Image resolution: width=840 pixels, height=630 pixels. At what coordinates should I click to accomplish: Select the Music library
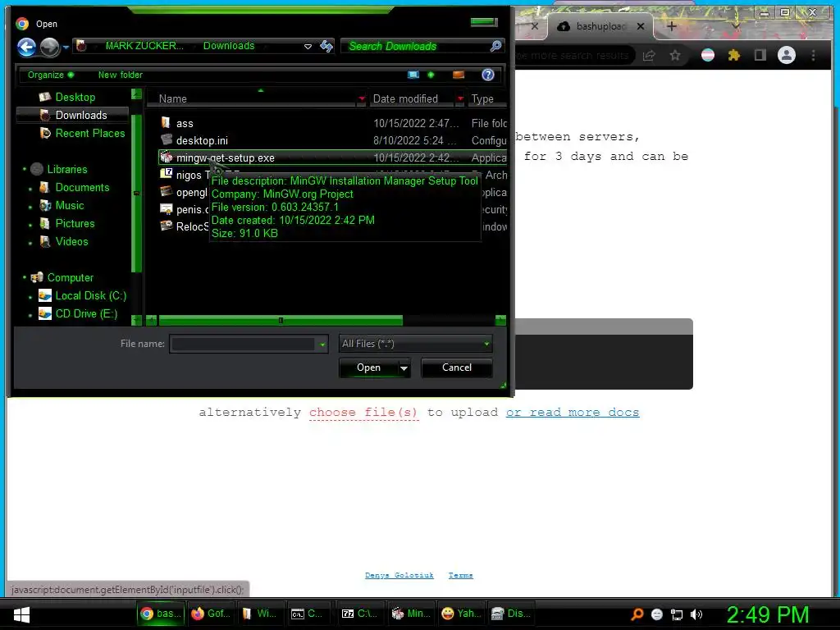click(70, 206)
